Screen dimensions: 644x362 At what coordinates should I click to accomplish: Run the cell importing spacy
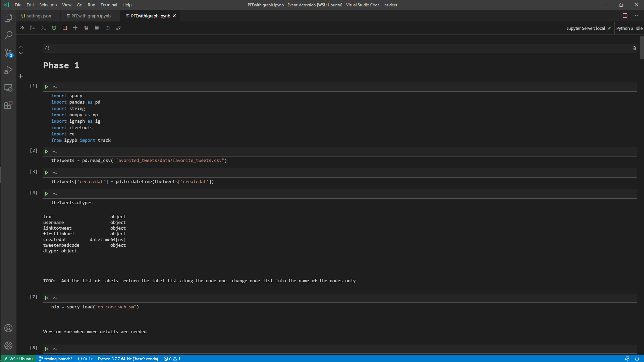pyautogui.click(x=47, y=87)
